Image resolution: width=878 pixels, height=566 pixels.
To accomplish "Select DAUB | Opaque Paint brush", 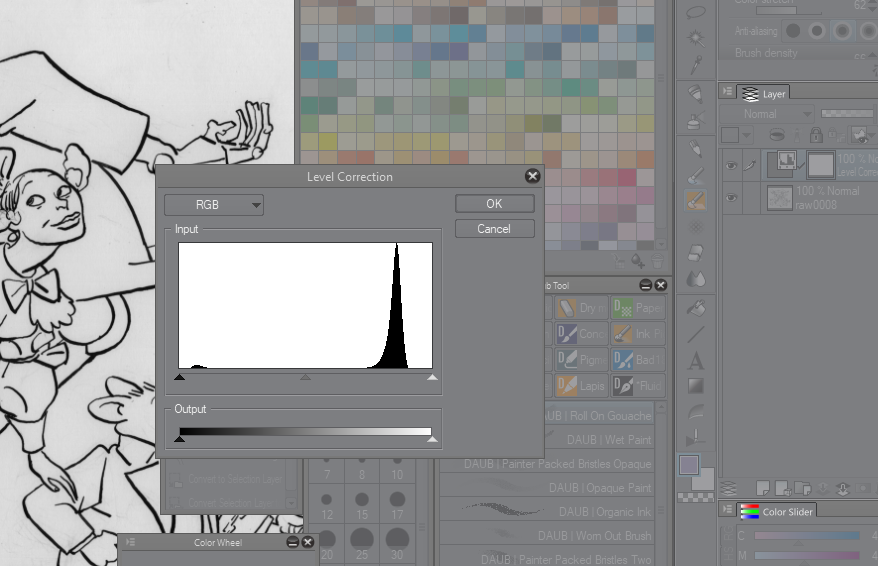I will tap(547, 488).
